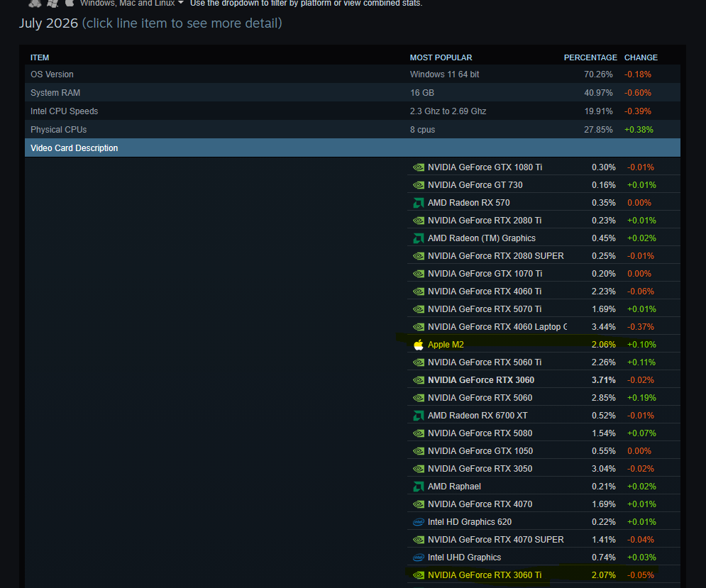
Task: Click the Apple logo beside Apple M2
Action: point(419,345)
